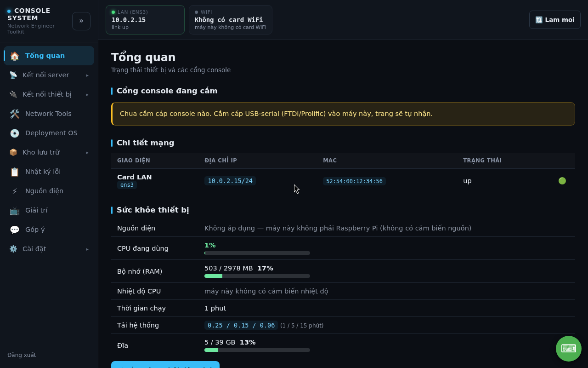
Task: Click the Tổng quan home icon
Action: tap(15, 56)
